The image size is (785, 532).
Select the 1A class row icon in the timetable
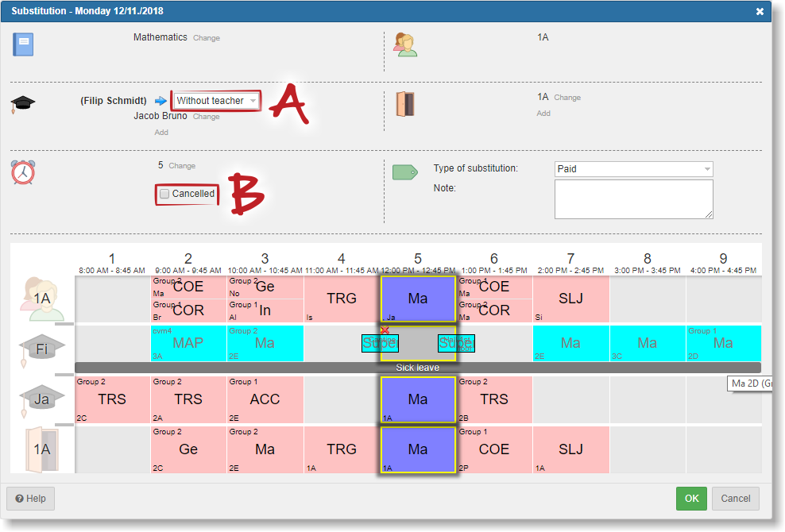[x=42, y=299]
